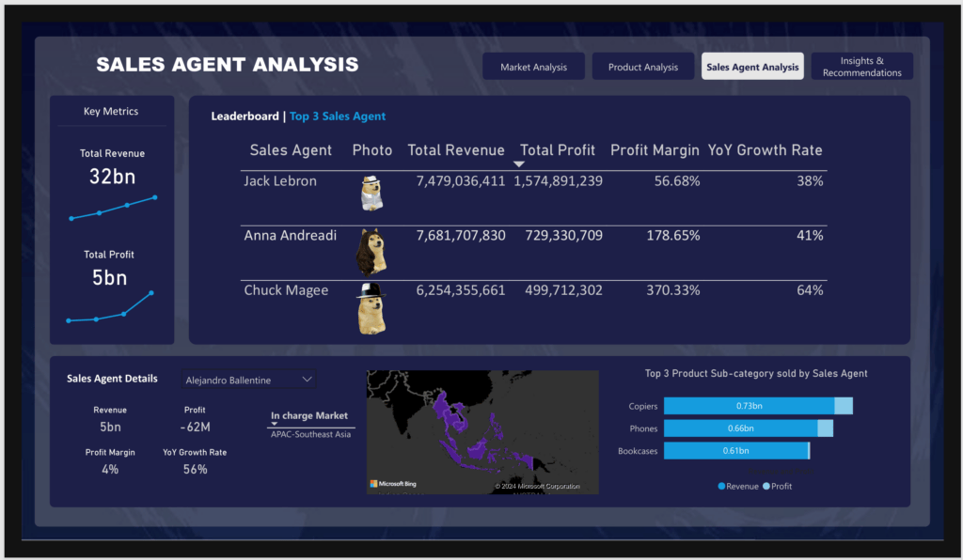This screenshot has height=560, width=963.
Task: Click the -62M Profit value
Action: pos(196,427)
